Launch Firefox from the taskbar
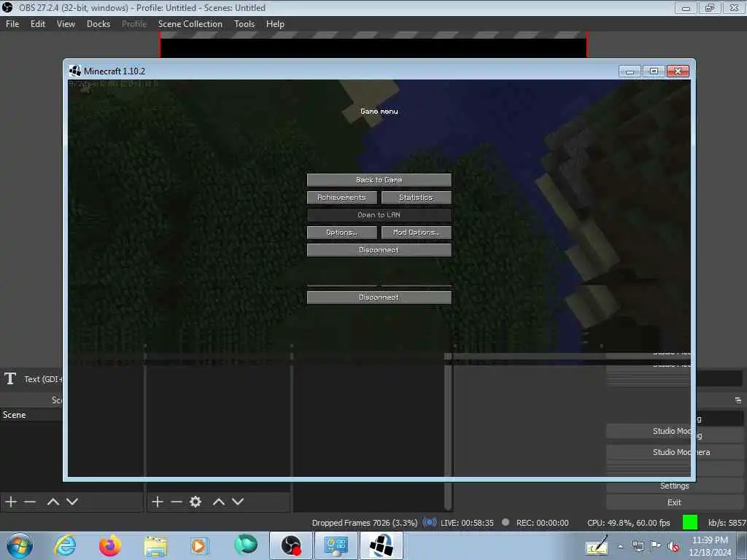Screen dimensions: 747x560 [110, 545]
